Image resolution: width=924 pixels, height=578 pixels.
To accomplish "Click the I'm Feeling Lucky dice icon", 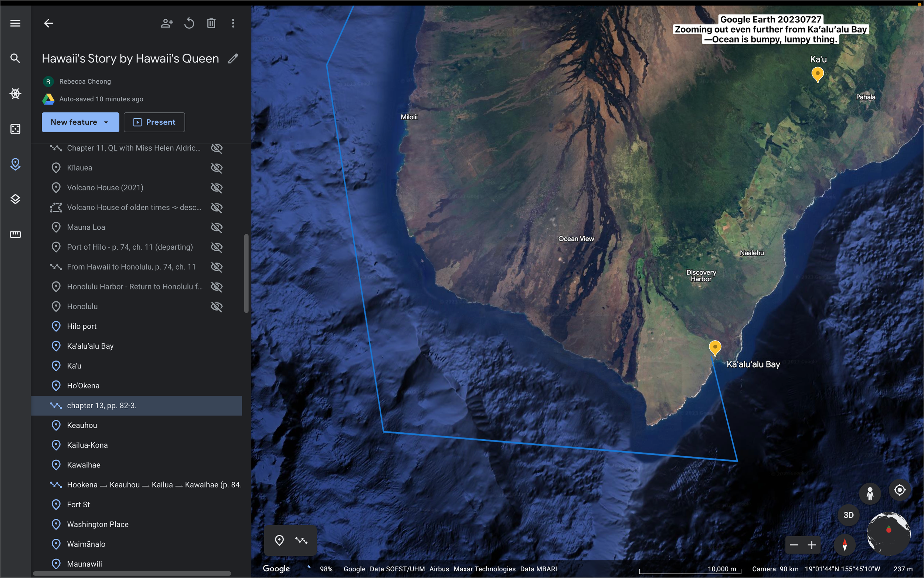I will [15, 129].
